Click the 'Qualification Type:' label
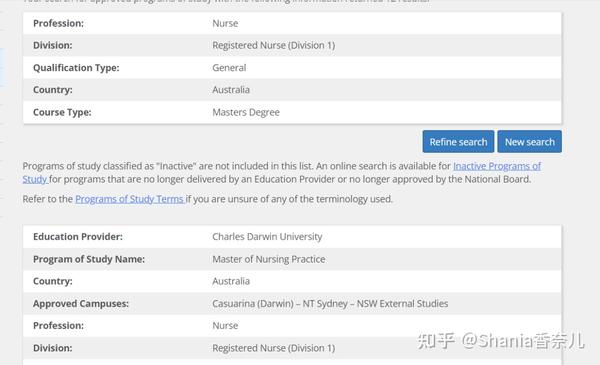 pyautogui.click(x=76, y=68)
